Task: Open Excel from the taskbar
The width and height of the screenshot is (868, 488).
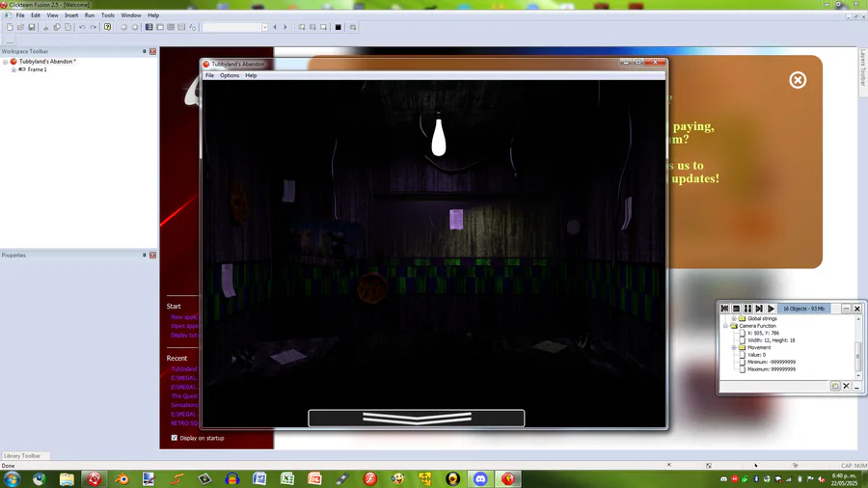Action: 286,478
